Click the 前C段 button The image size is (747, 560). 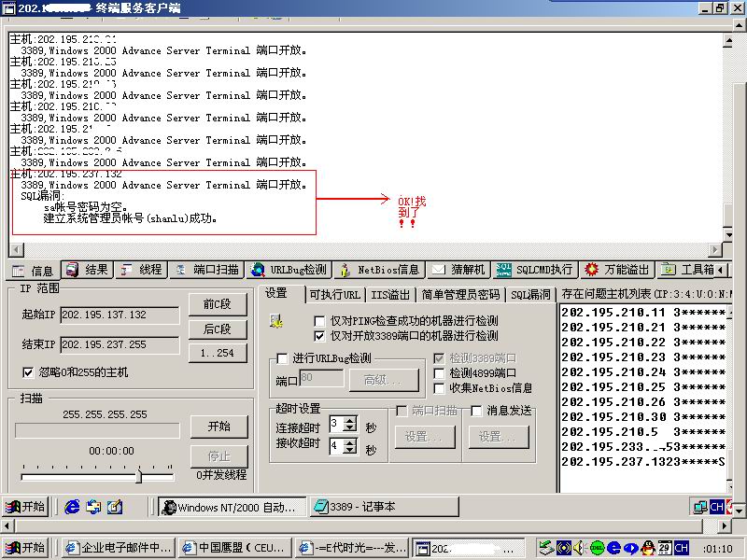click(218, 304)
